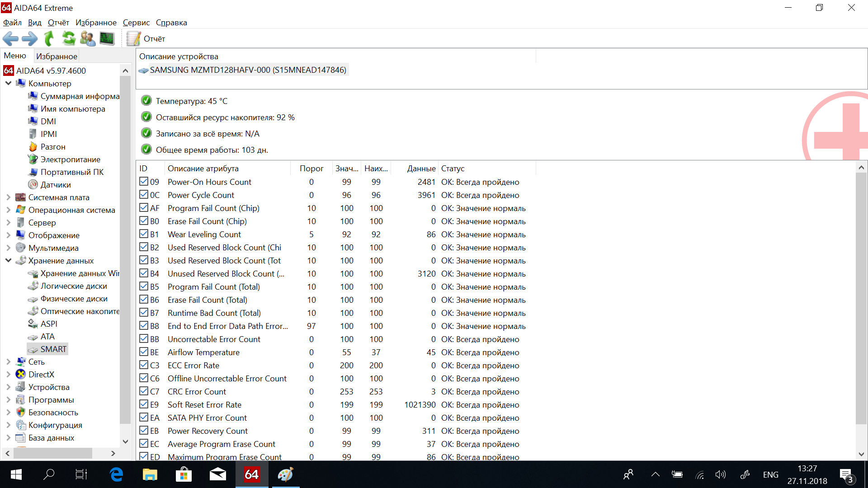The height and width of the screenshot is (488, 868).
Task: Select the Физические диски icon
Action: 33,299
